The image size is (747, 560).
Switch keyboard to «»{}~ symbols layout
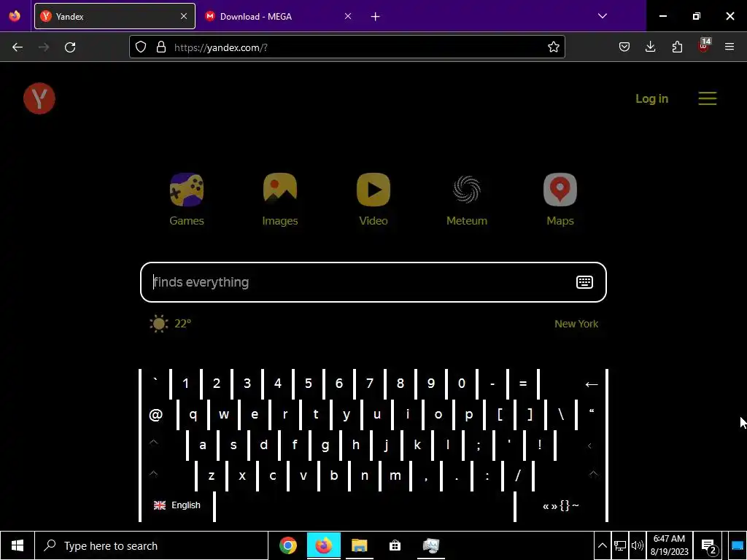[x=561, y=505]
